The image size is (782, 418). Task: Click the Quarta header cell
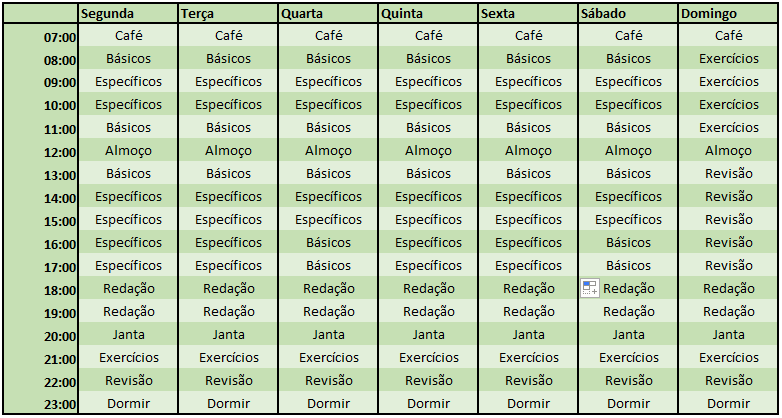point(328,13)
